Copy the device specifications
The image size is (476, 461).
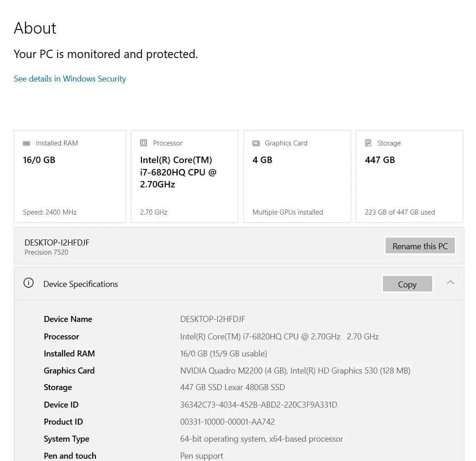pyautogui.click(x=407, y=284)
